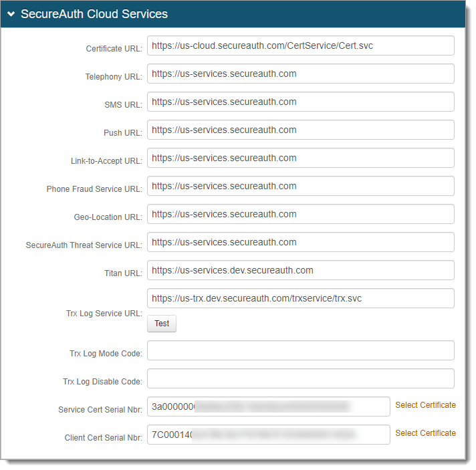The image size is (476, 470).
Task: Click the Titan URL label
Action: point(123,273)
